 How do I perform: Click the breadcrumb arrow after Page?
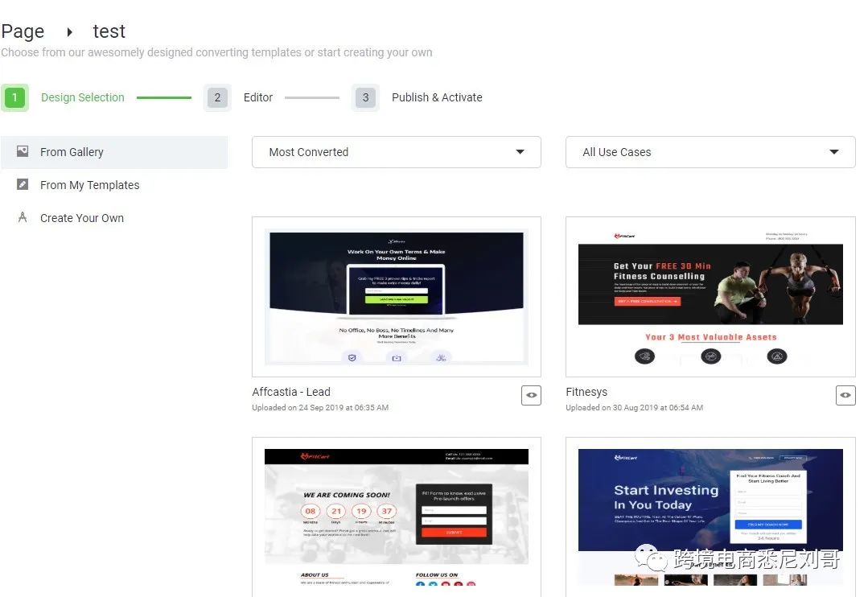click(69, 32)
